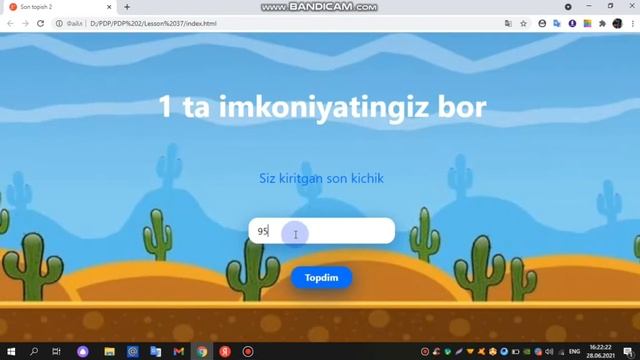Open the blue translate app on taskbar

[x=156, y=351]
